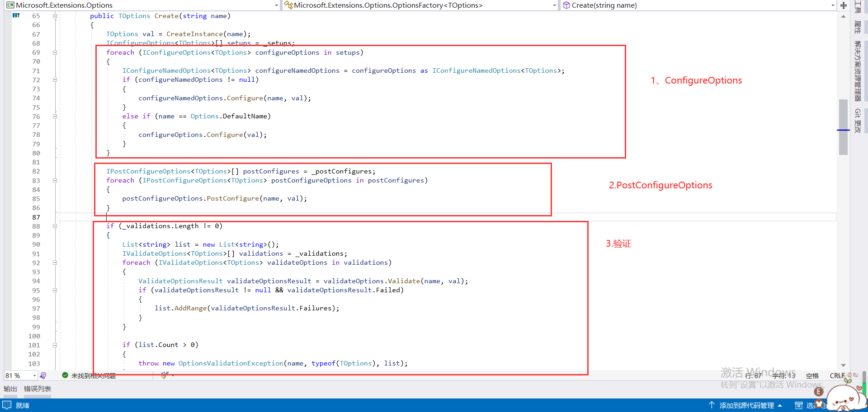Click the OptionsFactory class icon in the navigation bar
The image size is (868, 412).
pos(288,5)
